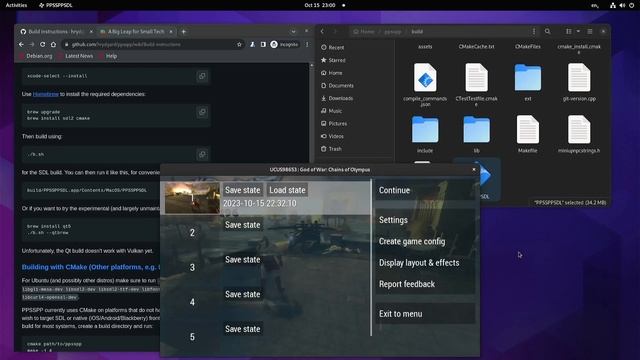The width and height of the screenshot is (640, 360).
Task: Go forward in the browser
Action: (32, 44)
